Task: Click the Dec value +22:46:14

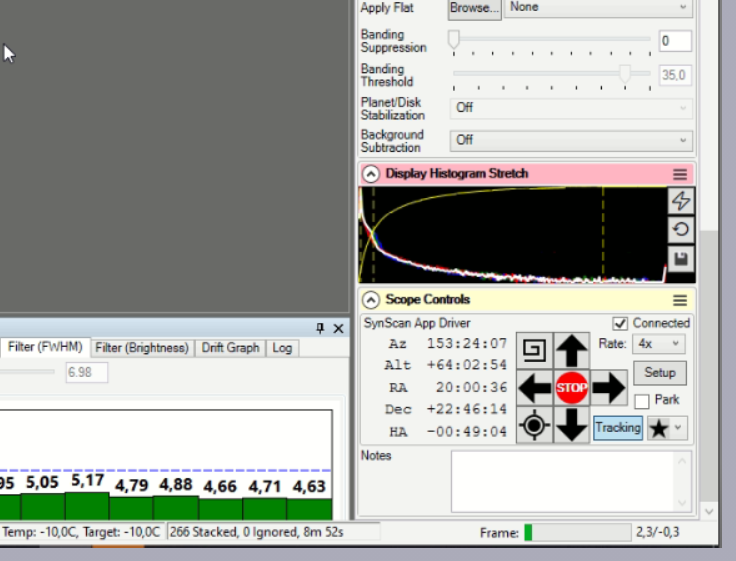Action: pos(467,409)
